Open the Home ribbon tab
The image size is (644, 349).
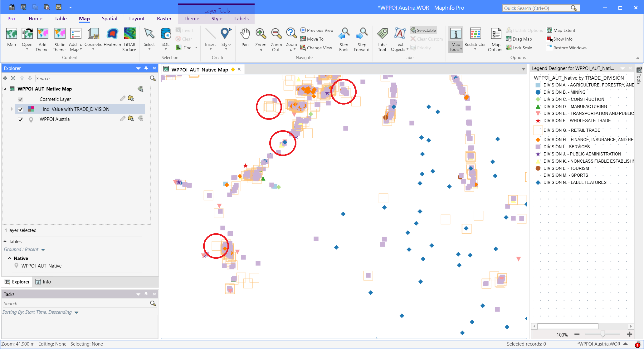35,19
